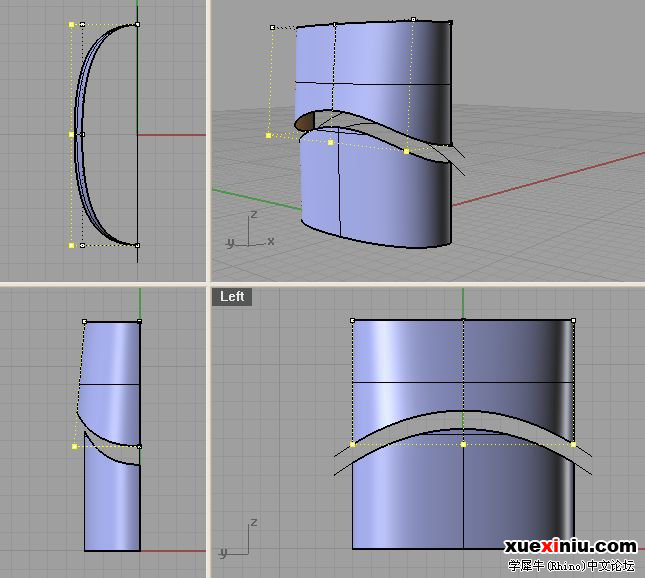Pick the upper-left white control point in the Perspective viewport
Image resolution: width=646 pixels, height=578 pixels.
272,28
